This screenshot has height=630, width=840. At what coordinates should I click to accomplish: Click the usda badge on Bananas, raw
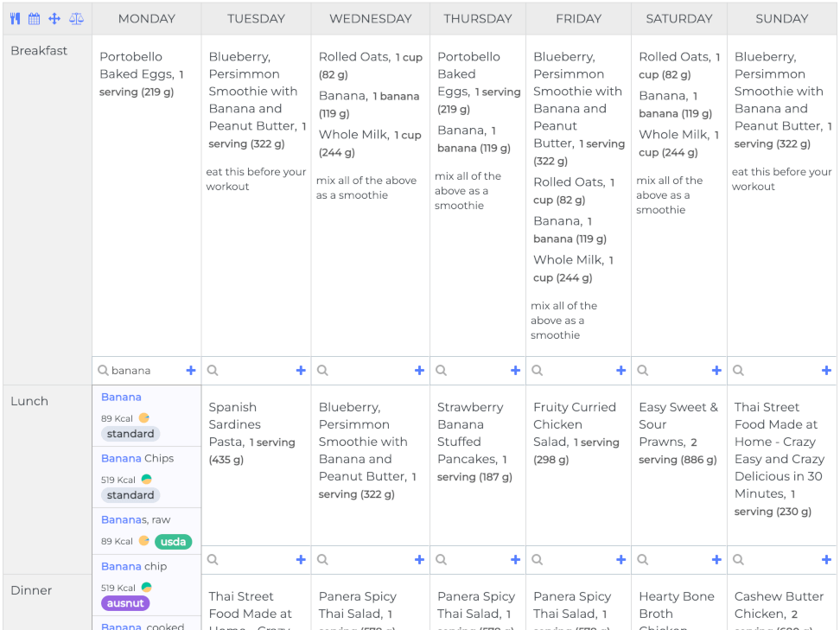click(x=171, y=541)
